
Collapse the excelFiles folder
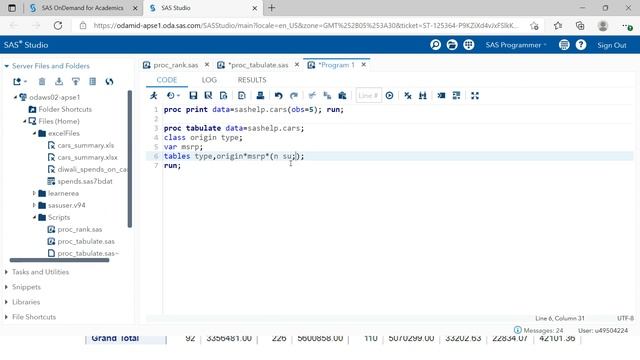(x=34, y=133)
